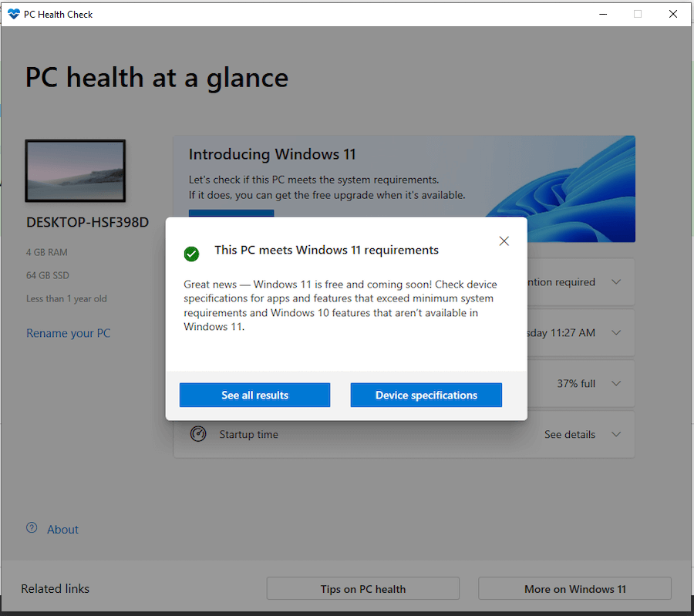
Task: Click See all results
Action: click(254, 395)
